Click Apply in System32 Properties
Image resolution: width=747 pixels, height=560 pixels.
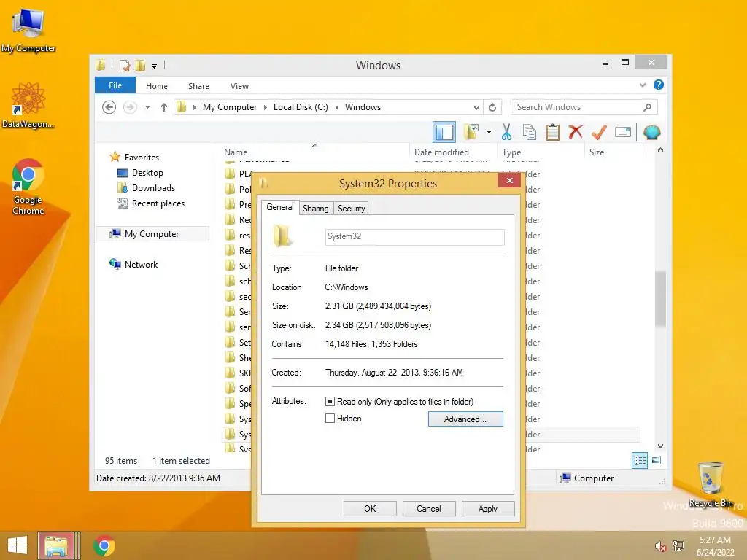[x=488, y=508]
